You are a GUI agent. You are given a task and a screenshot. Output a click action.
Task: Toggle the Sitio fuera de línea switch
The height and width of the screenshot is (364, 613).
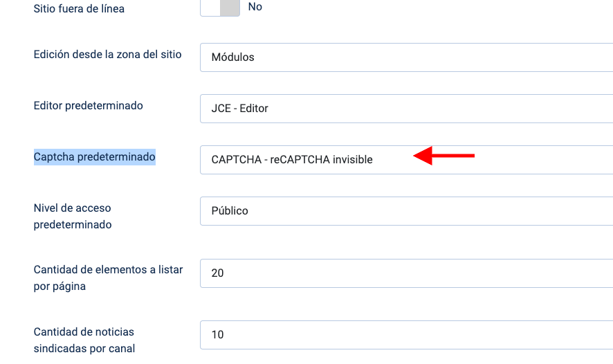click(x=220, y=8)
